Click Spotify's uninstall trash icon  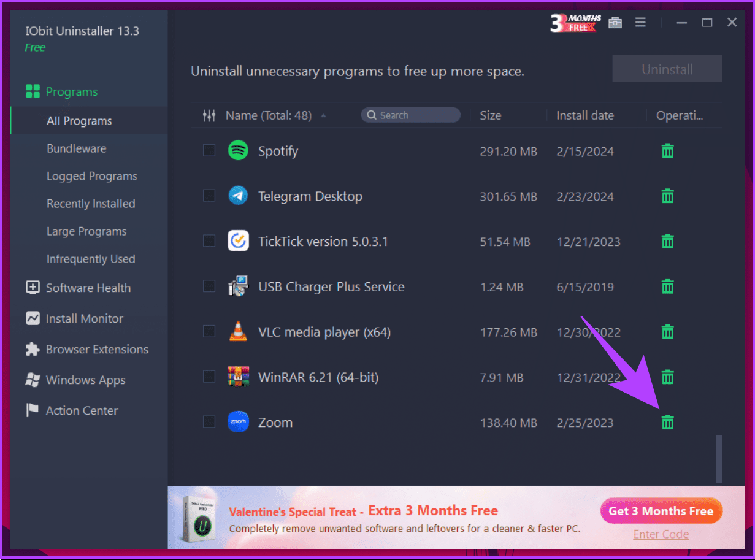667,151
